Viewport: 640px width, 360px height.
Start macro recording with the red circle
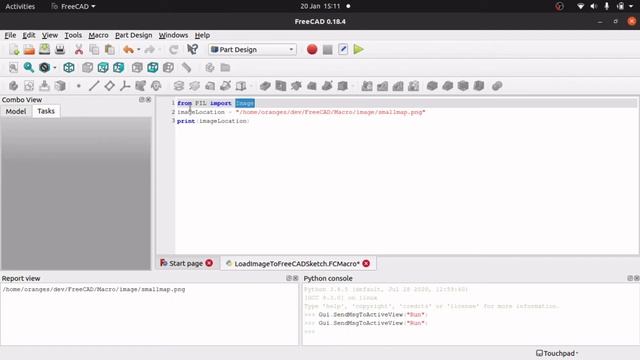312,50
